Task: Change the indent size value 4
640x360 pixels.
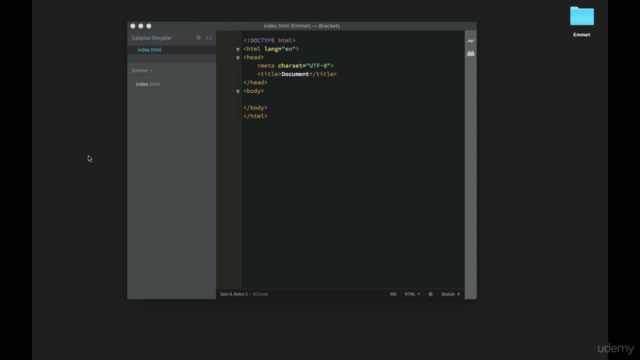Action: point(458,294)
